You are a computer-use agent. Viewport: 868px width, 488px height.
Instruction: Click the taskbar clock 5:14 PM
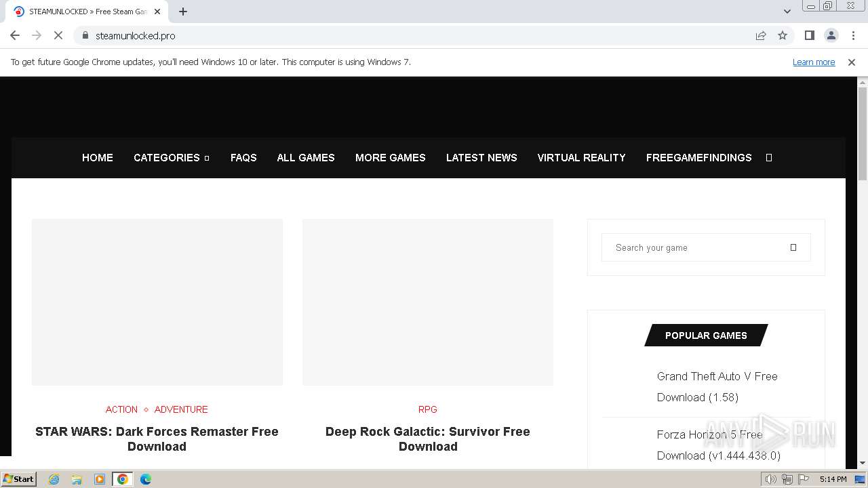coord(833,479)
